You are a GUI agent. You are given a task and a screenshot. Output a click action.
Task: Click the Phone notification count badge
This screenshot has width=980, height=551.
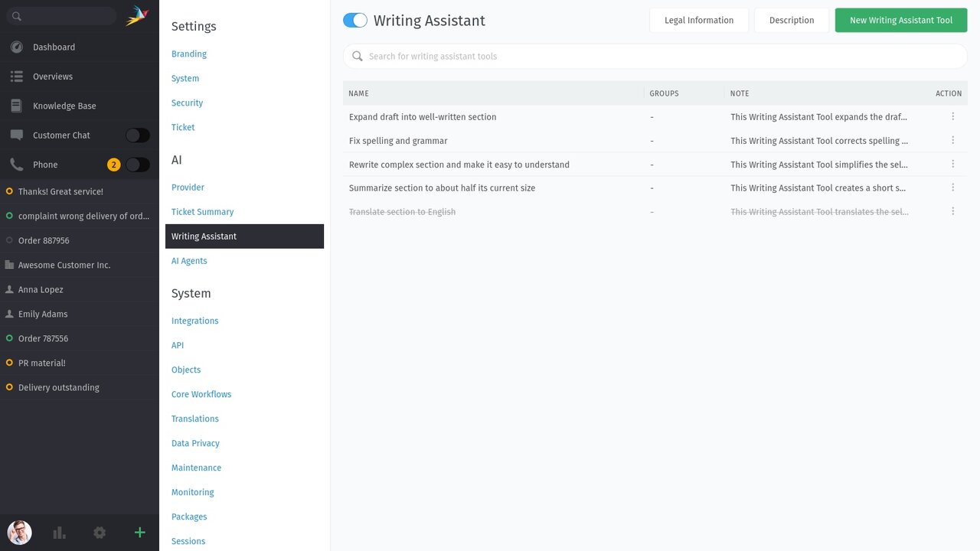click(x=113, y=164)
